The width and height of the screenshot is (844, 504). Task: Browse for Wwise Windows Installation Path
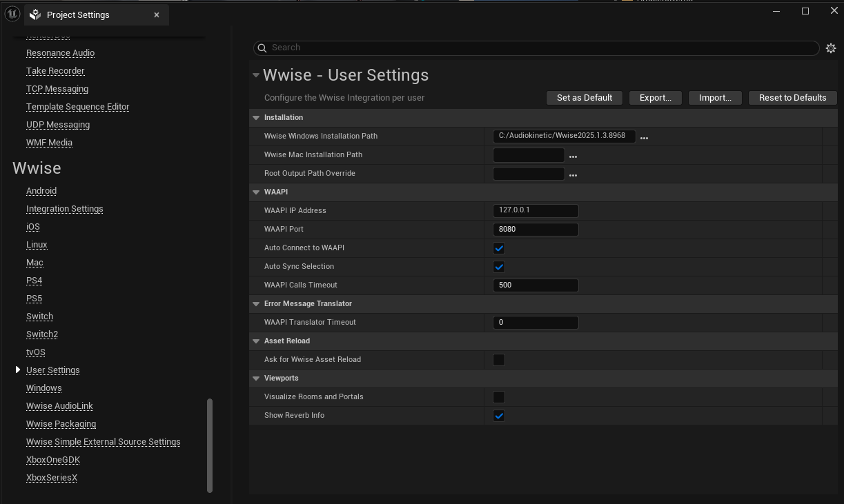click(x=644, y=138)
